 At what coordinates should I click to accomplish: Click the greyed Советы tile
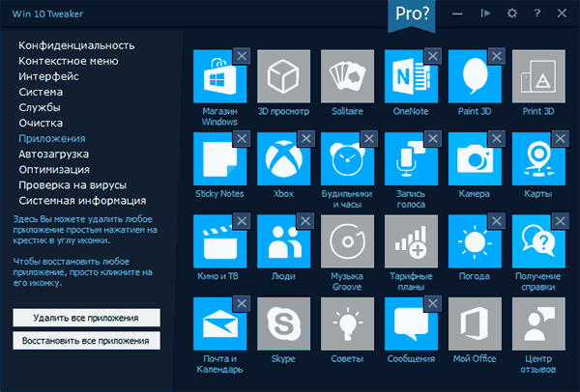[x=347, y=323]
